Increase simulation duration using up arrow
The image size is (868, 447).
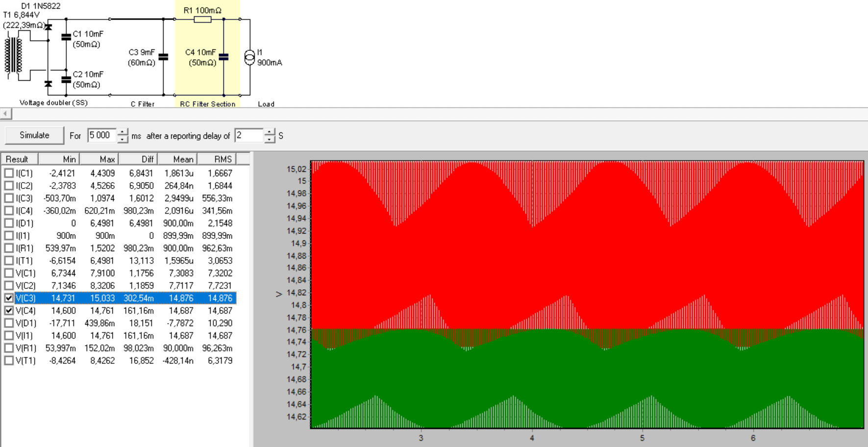tap(123, 132)
